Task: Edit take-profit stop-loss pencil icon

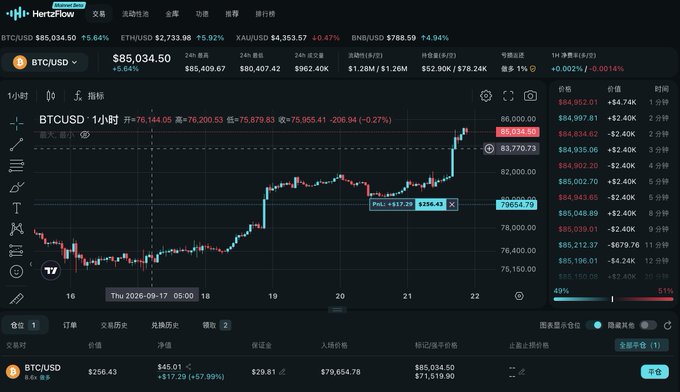Action: (x=522, y=372)
